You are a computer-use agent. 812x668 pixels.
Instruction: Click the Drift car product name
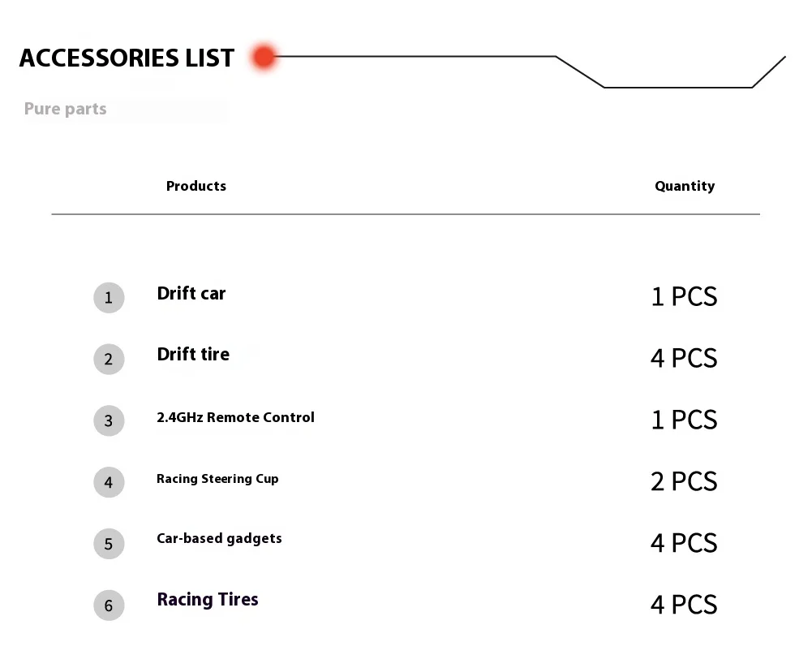(191, 294)
